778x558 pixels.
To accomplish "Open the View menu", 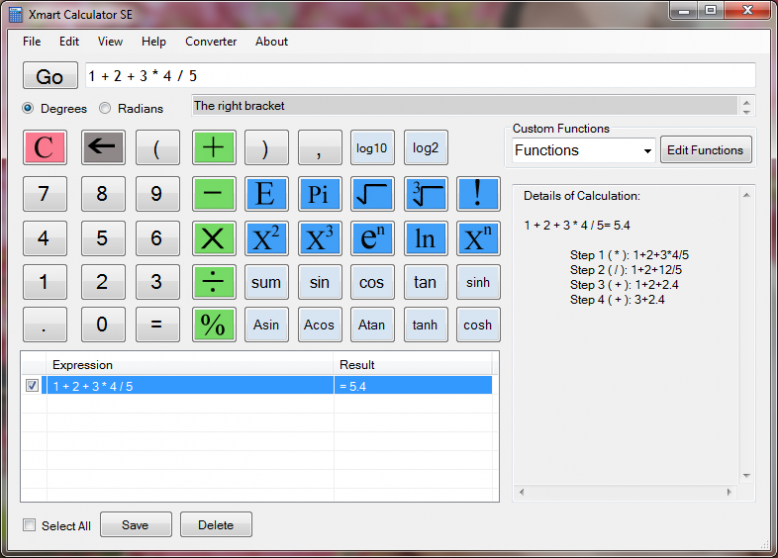I will coord(110,42).
